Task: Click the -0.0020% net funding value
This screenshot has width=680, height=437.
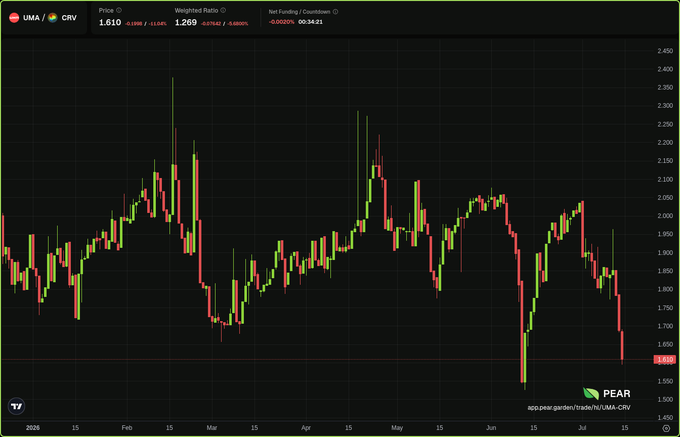Action: (x=281, y=22)
